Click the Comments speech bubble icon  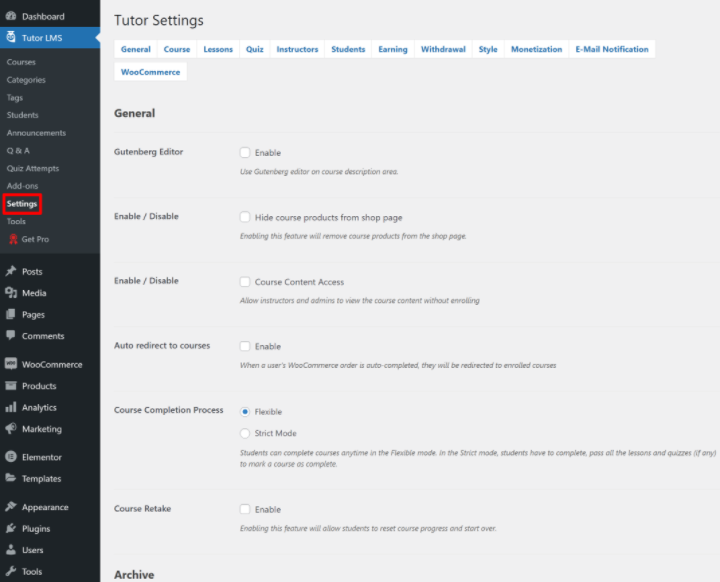10,336
